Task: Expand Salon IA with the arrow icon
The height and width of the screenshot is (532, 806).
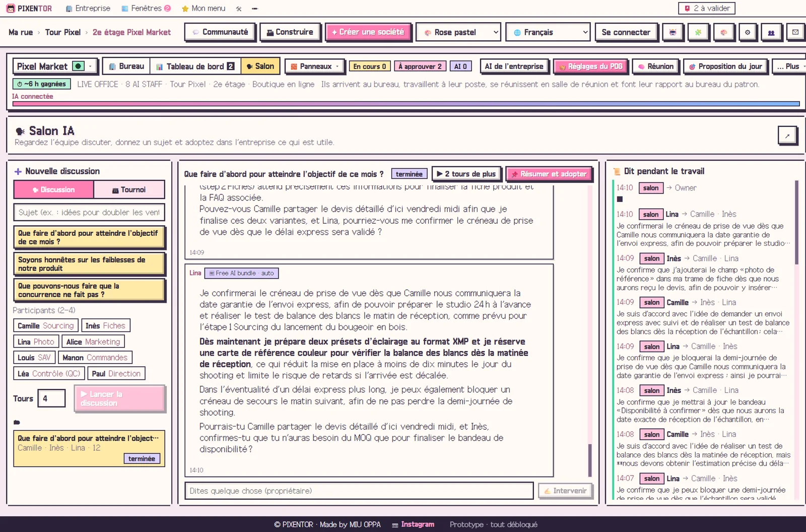Action: [x=787, y=135]
